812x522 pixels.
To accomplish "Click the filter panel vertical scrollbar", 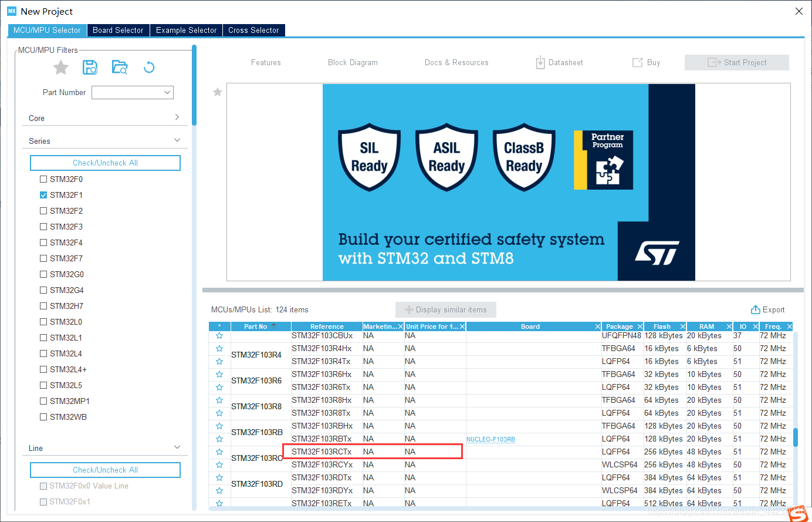I will point(194,85).
